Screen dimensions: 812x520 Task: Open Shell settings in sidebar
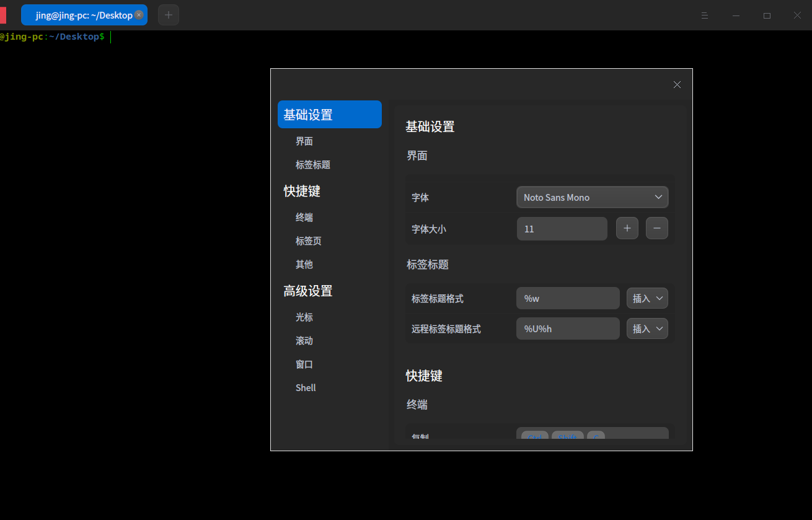(x=306, y=388)
